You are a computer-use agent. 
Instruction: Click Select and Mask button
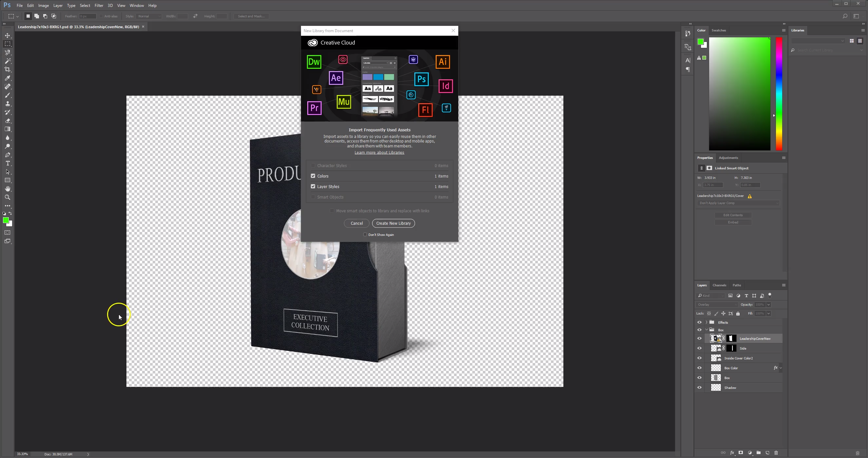point(251,16)
